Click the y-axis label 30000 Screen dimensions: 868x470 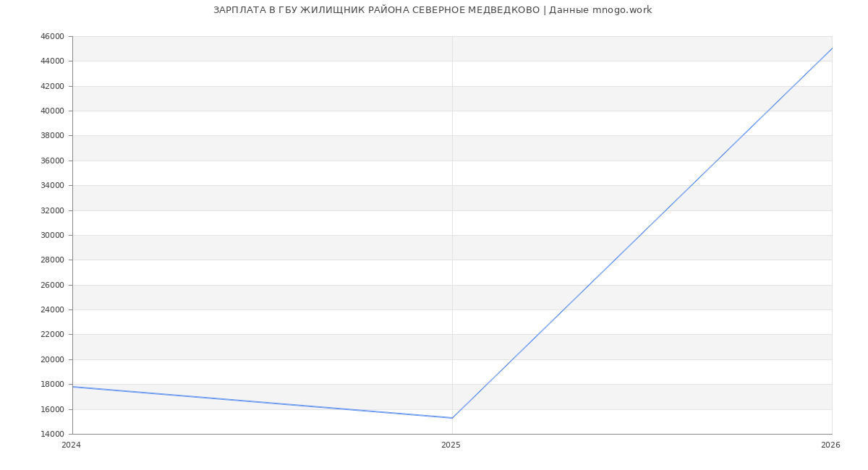(54, 235)
